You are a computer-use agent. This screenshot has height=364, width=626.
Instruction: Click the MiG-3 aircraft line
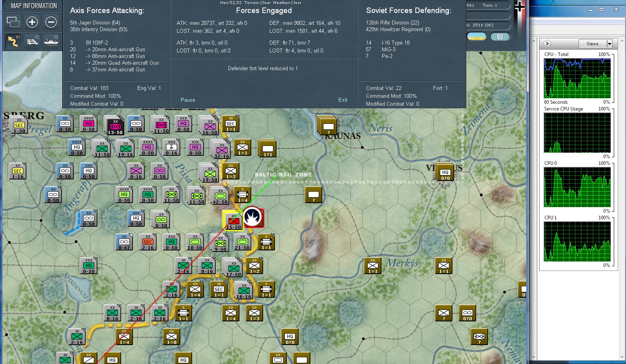click(389, 49)
